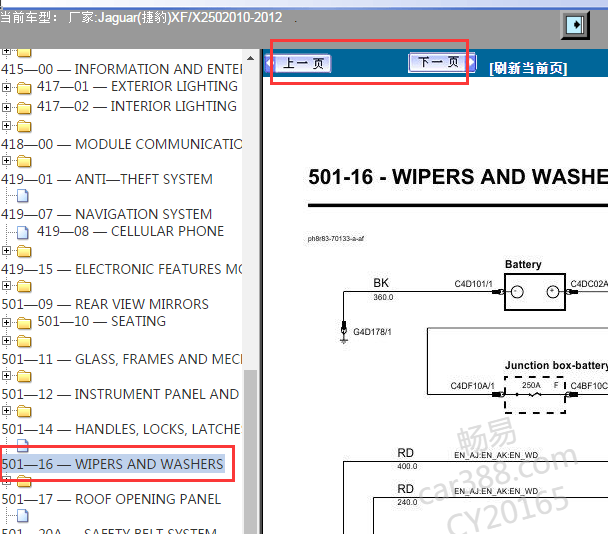Click document icon just above 419—07 NAVIGATION SYSTEM
This screenshot has width=608, height=534.
tap(22, 196)
